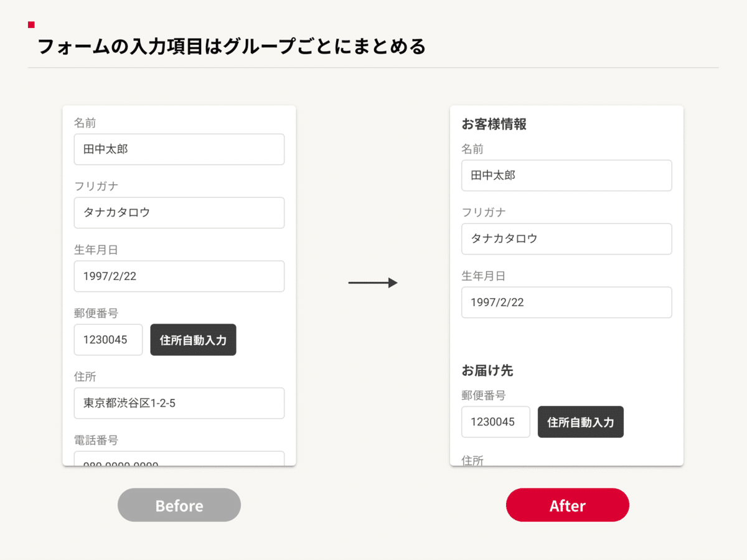Click the 生年月日 label in the Before form

pos(96,250)
